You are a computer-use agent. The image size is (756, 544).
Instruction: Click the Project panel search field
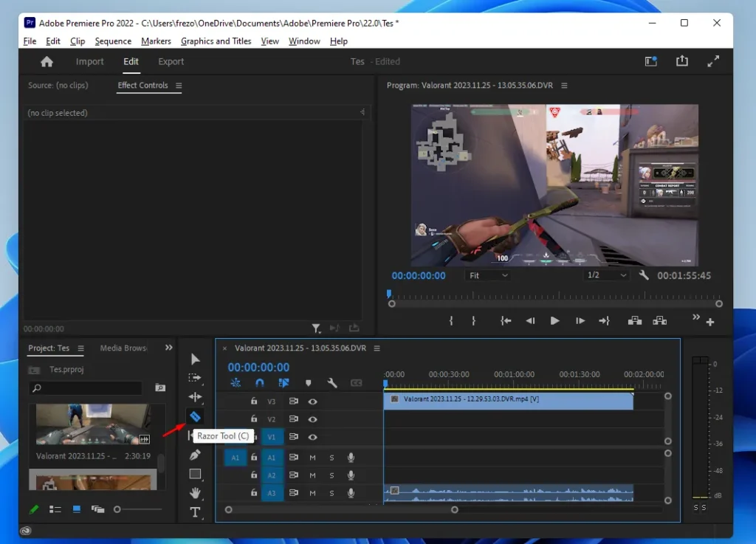[87, 388]
